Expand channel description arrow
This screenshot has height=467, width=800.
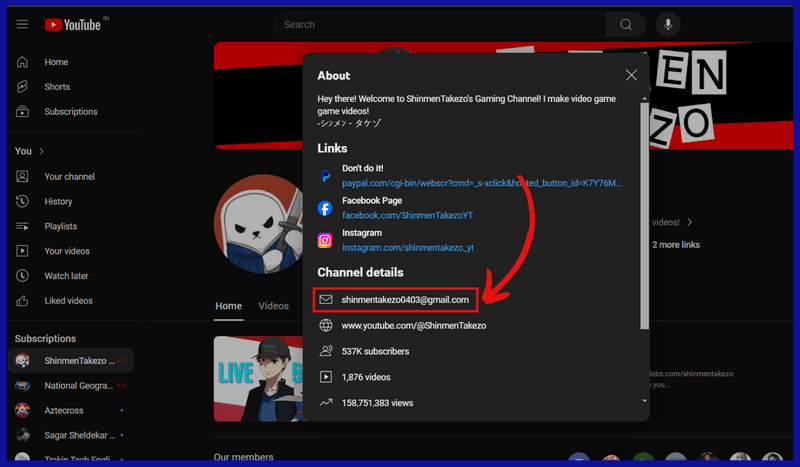pos(689,222)
